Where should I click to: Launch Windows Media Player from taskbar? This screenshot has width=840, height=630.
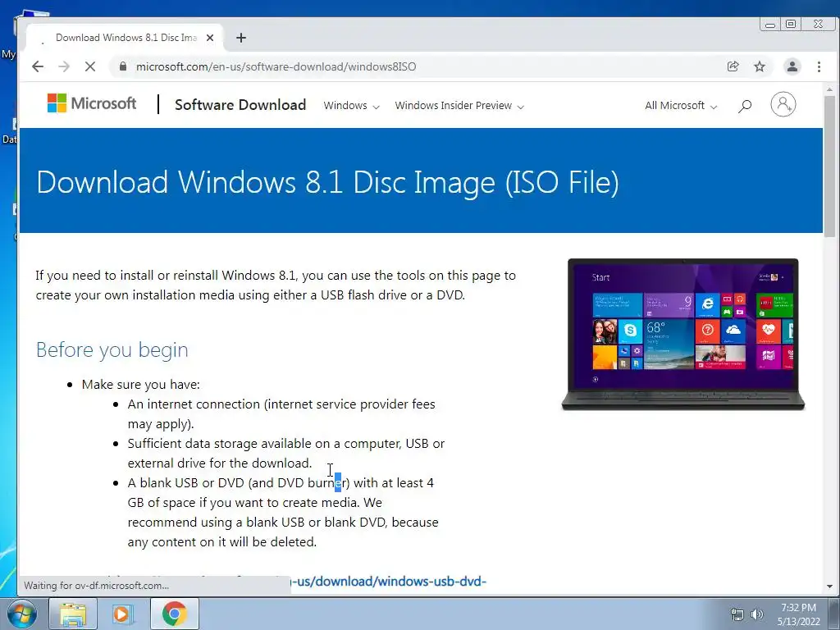[122, 614]
